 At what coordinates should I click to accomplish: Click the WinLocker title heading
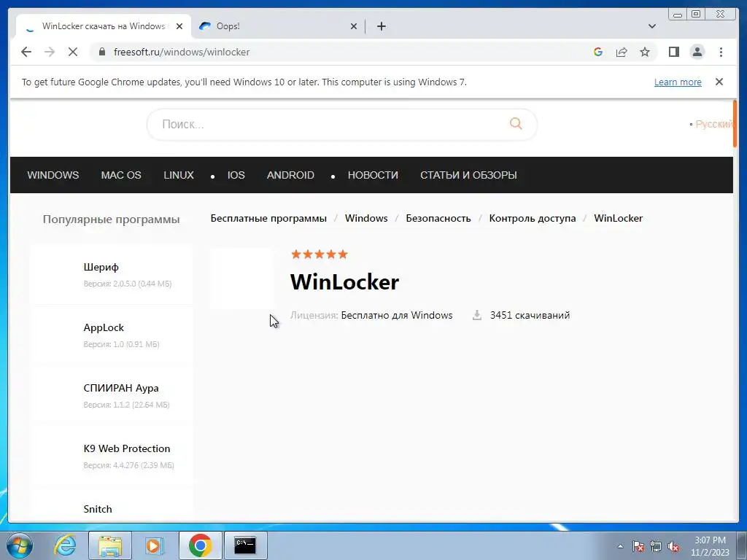click(x=344, y=282)
